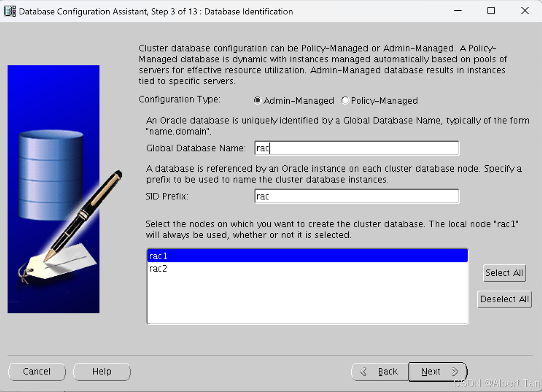The image size is (542, 392).
Task: Focus the Global Database Name field
Action: [357, 148]
